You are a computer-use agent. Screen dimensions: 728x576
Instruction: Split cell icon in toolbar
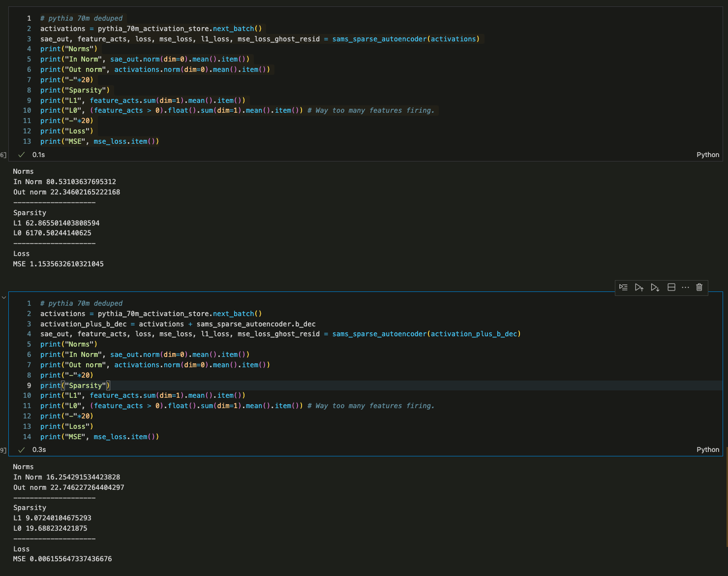tap(671, 288)
